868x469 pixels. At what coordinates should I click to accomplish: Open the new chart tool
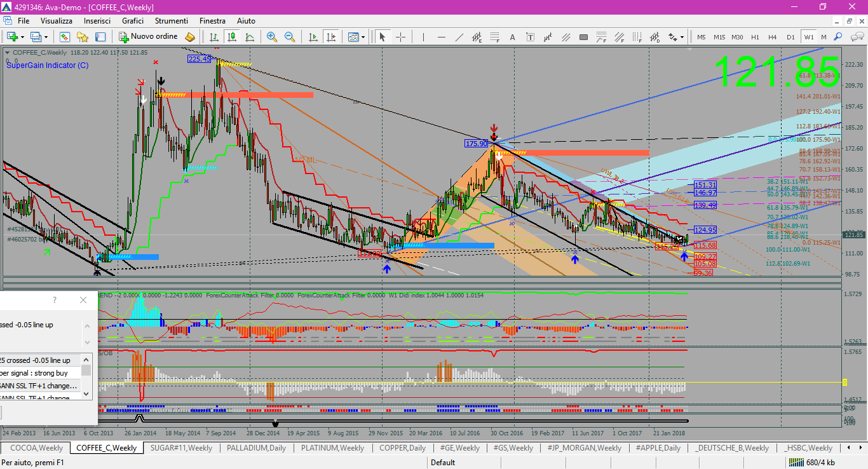pos(12,37)
